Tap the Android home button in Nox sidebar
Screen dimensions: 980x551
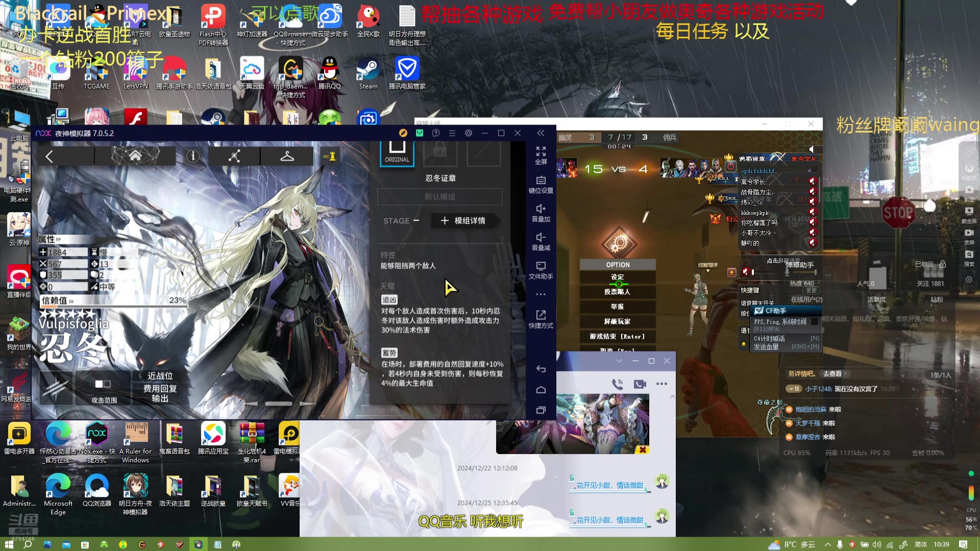pyautogui.click(x=541, y=390)
